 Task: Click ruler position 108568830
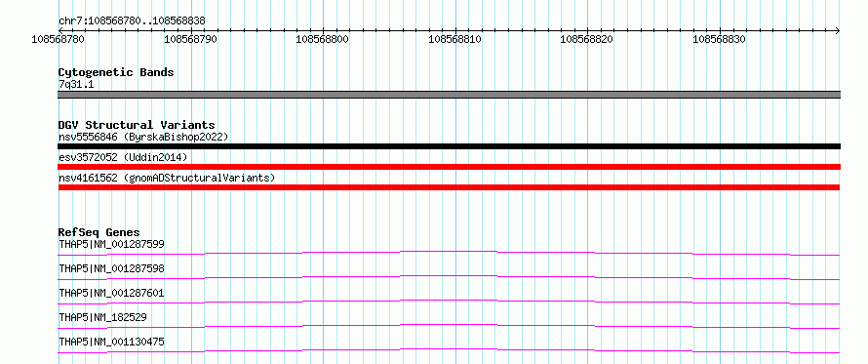719,39
